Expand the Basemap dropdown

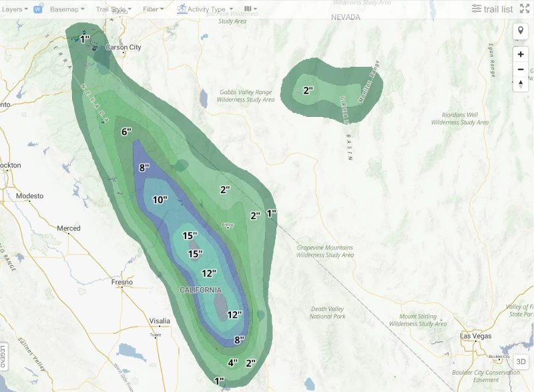(x=67, y=9)
